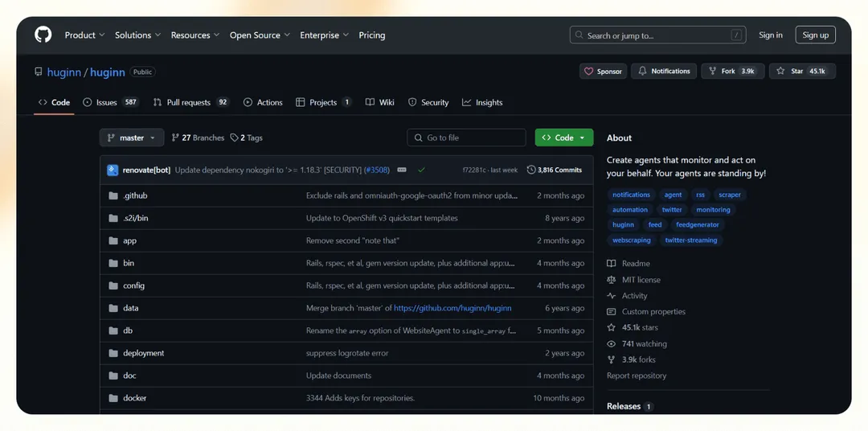Open the huginn repository name link
Screen dimensions: 868x431
point(108,72)
